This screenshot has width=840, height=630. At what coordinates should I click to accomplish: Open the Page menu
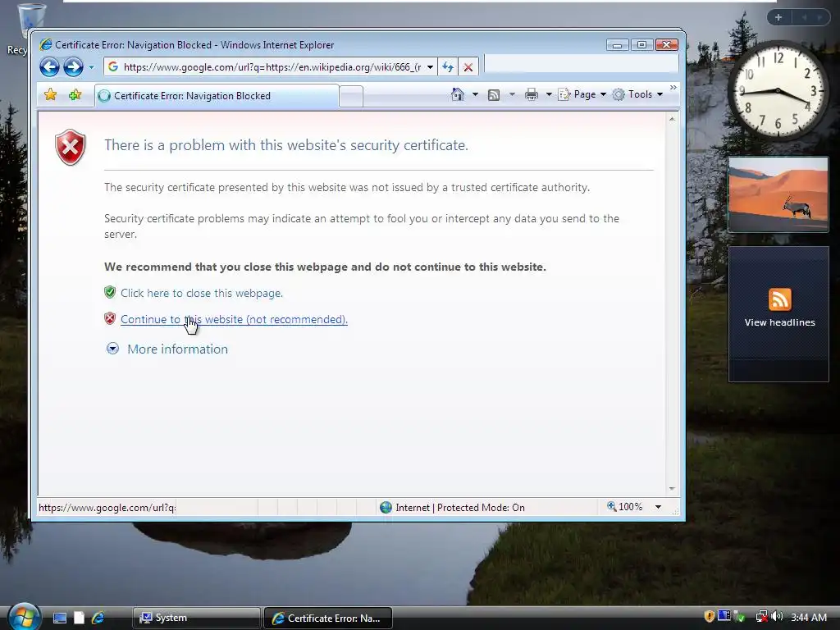click(x=582, y=94)
